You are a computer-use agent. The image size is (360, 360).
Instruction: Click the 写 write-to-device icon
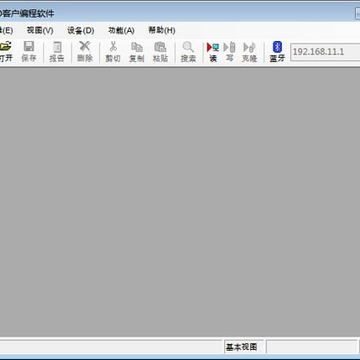click(229, 47)
